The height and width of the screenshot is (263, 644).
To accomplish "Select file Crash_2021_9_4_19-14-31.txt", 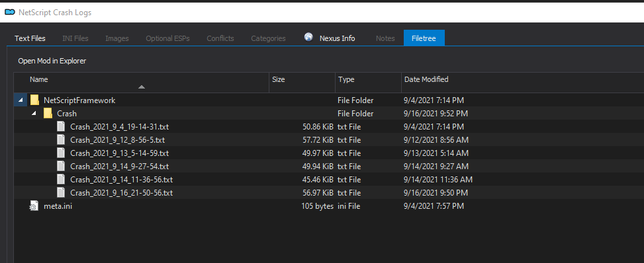I will [x=119, y=126].
